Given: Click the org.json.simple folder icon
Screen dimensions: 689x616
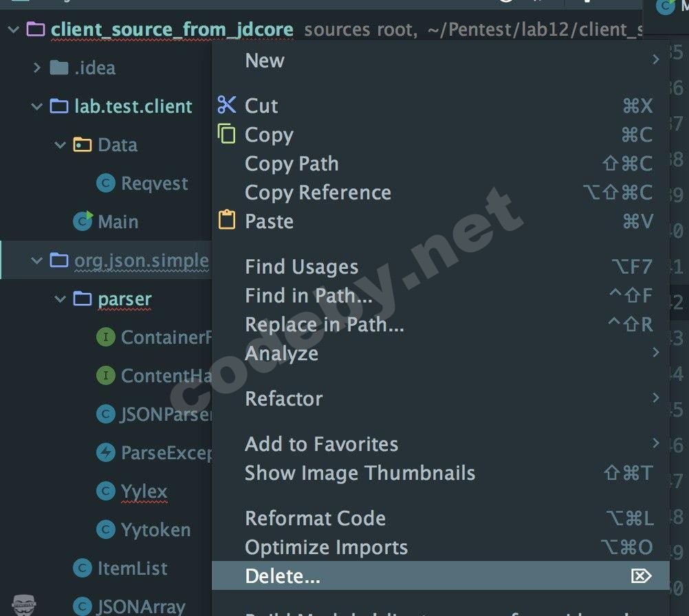Looking at the screenshot, I should pos(59,260).
